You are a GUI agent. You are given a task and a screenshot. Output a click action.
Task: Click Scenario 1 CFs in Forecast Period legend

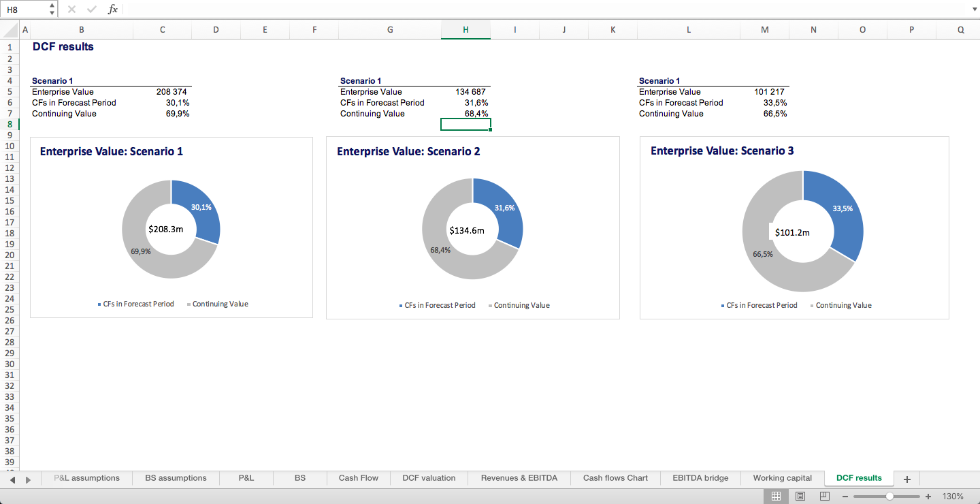pyautogui.click(x=135, y=304)
